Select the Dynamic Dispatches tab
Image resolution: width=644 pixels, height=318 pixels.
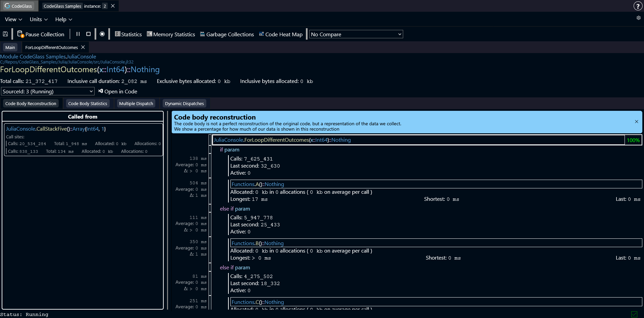(184, 103)
